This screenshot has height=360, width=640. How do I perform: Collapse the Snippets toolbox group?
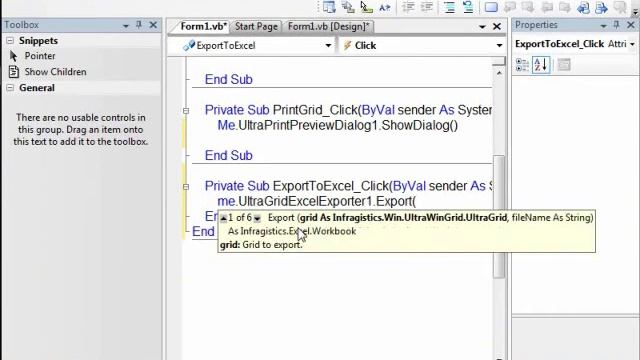coord(10,40)
